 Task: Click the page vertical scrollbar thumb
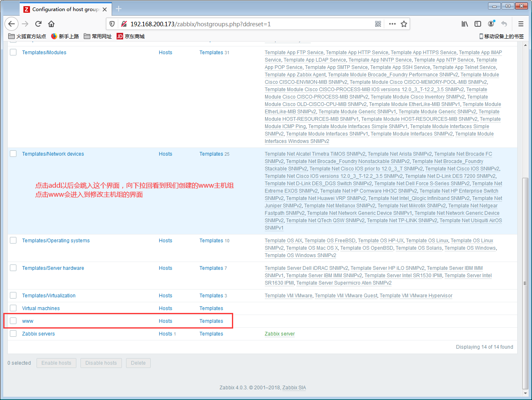(525, 283)
